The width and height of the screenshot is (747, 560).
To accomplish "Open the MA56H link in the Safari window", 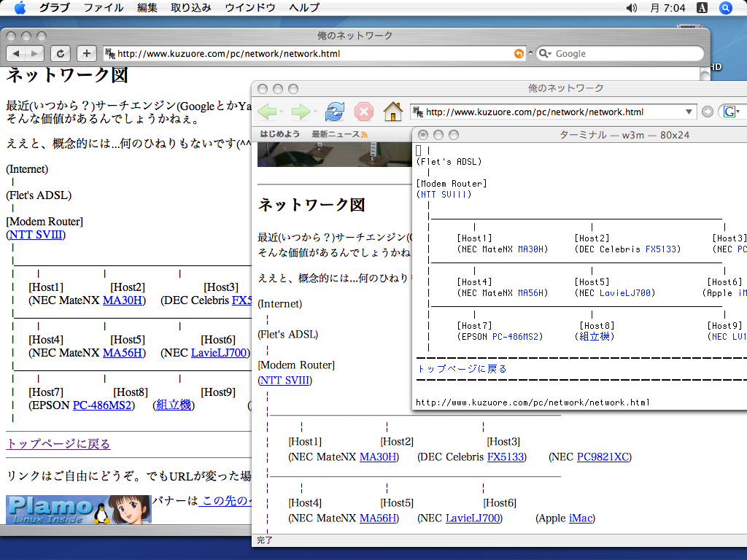I will point(123,353).
